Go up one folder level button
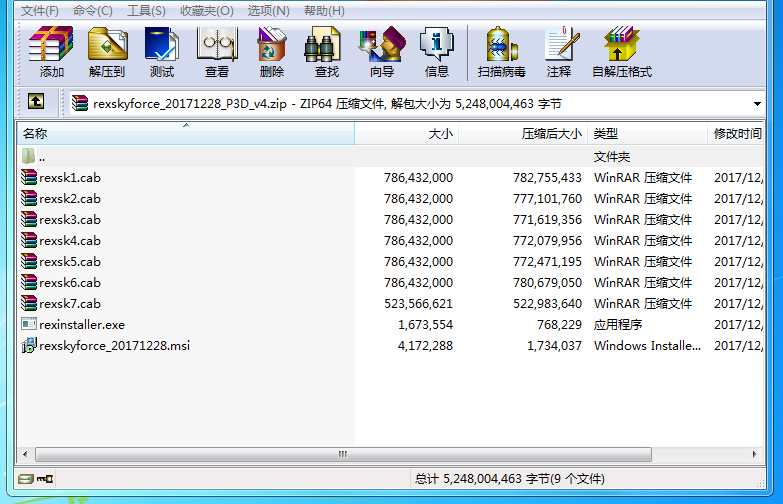This screenshot has width=783, height=504. pyautogui.click(x=35, y=101)
